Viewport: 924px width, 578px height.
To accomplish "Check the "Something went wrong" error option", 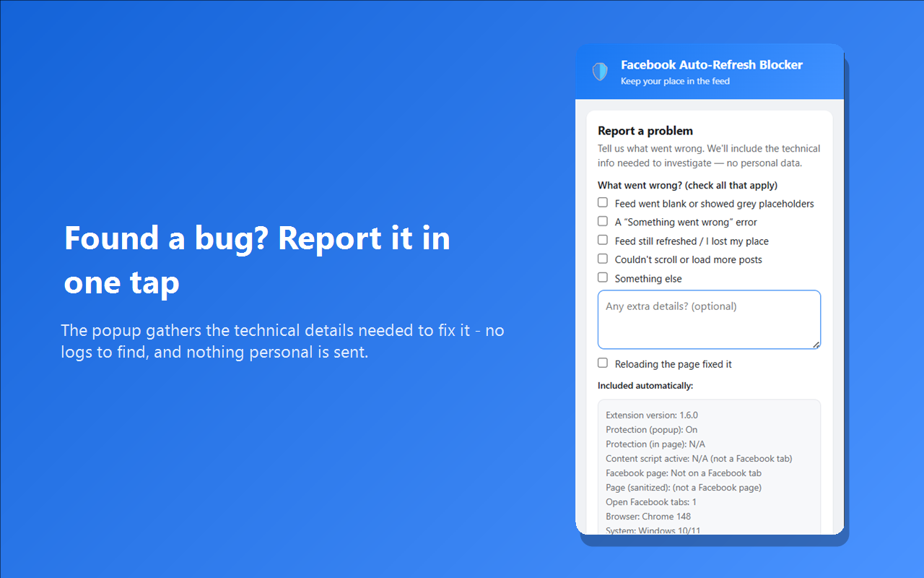I will (x=603, y=221).
